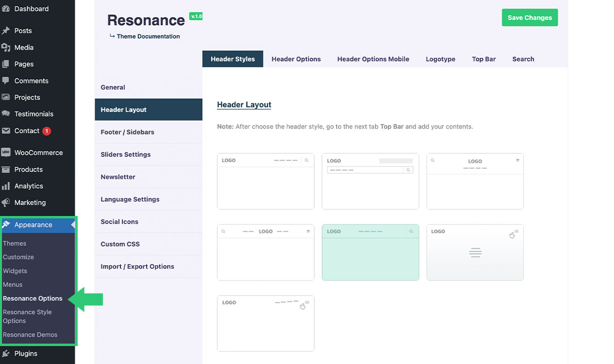Go to Custom CSS settings section

click(120, 244)
